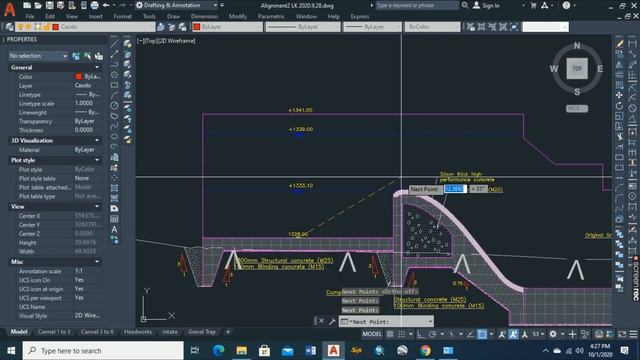Click the Open file folder icon
Image resolution: width=640 pixels, height=360 pixels.
click(x=38, y=5)
